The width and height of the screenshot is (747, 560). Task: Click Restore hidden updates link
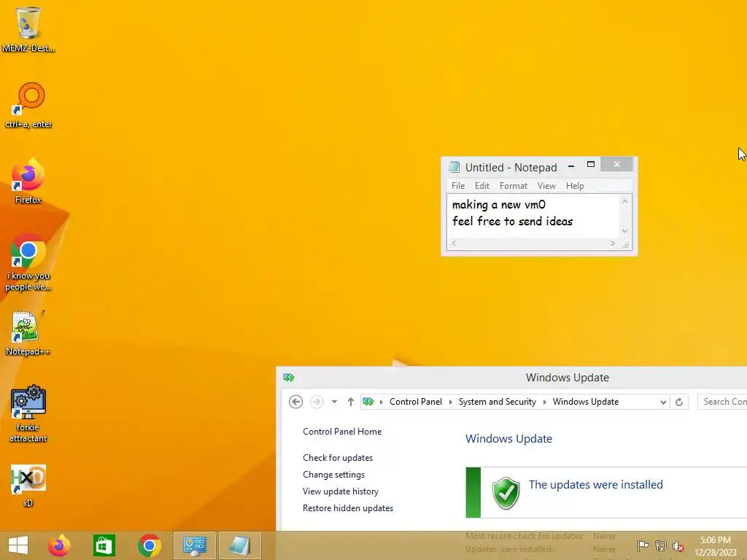point(348,508)
